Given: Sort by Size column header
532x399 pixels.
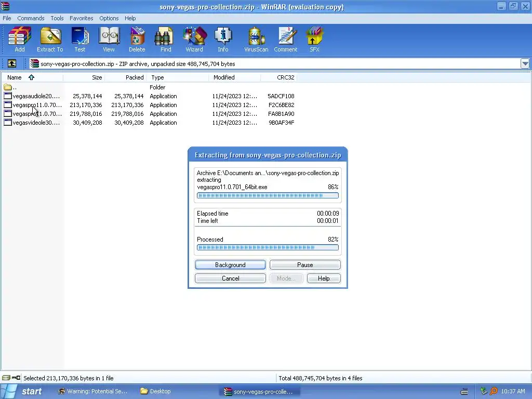Looking at the screenshot, I should (84, 77).
